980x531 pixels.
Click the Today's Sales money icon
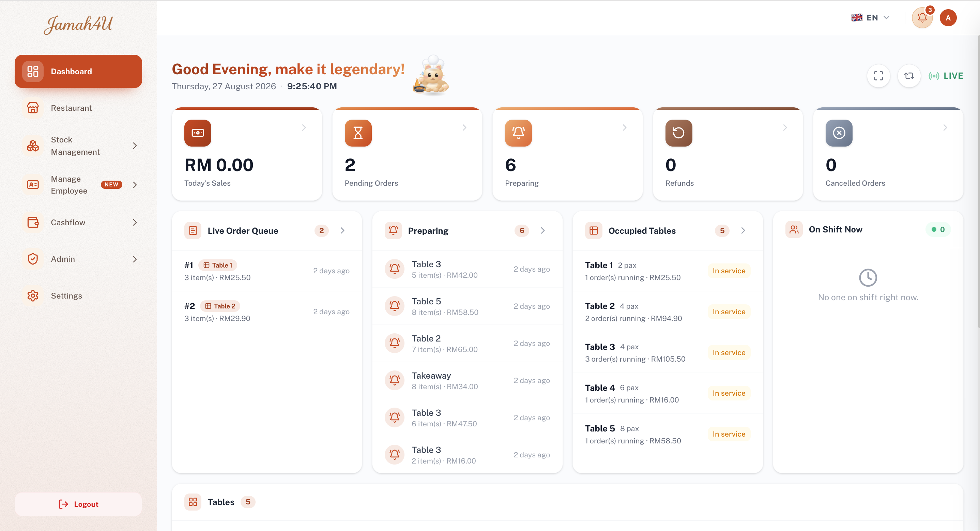198,133
